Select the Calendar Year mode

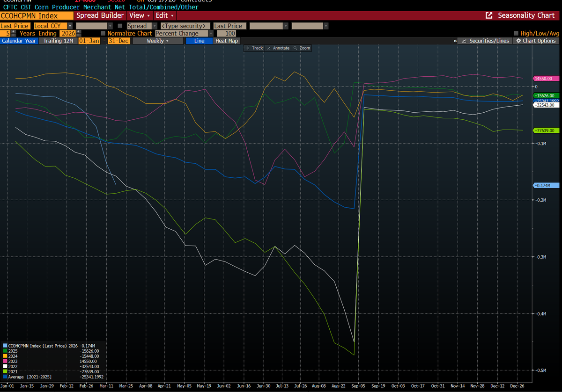tap(18, 41)
